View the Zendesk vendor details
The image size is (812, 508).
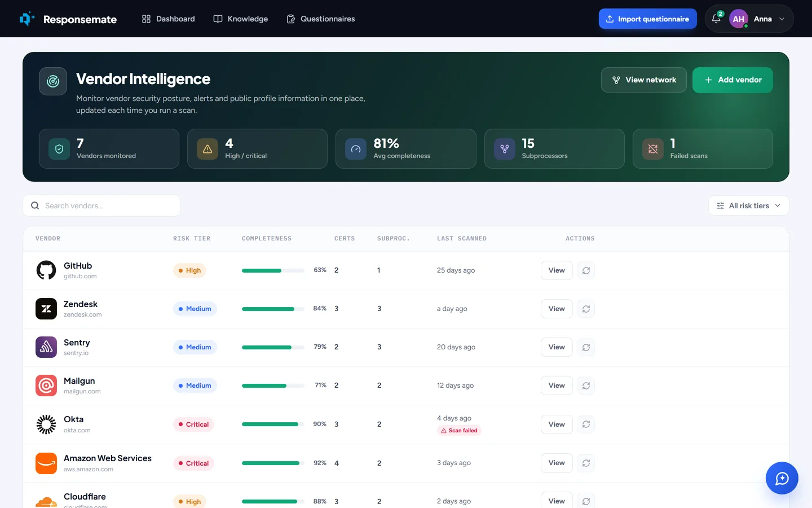pyautogui.click(x=557, y=309)
